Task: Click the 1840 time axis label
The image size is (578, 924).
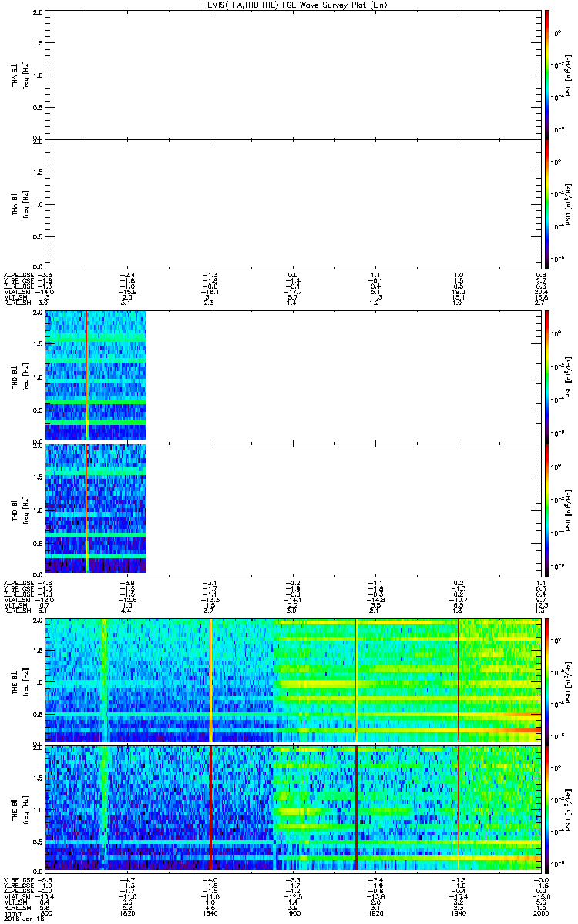Action: coord(210,912)
